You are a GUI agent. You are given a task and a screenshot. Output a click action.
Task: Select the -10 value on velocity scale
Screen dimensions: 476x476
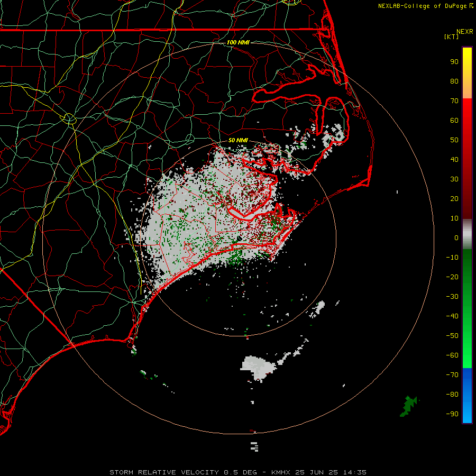[452, 258]
